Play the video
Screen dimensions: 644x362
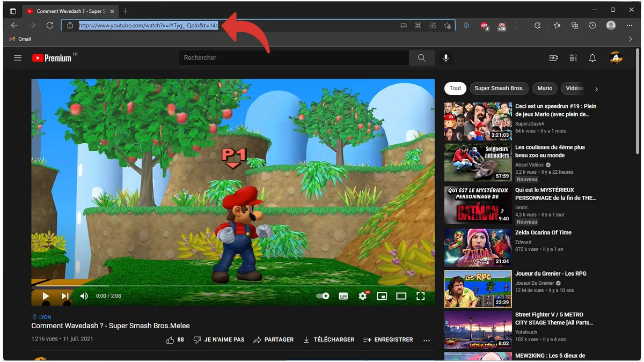46,296
